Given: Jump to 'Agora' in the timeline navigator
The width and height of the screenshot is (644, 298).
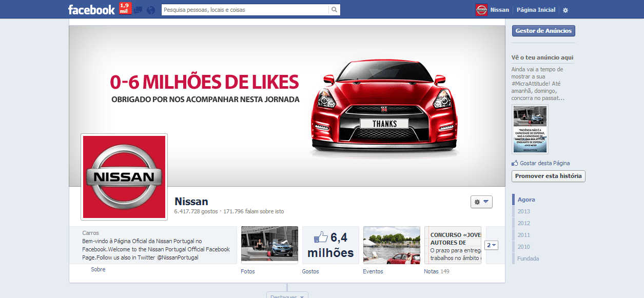Looking at the screenshot, I should [x=526, y=200].
